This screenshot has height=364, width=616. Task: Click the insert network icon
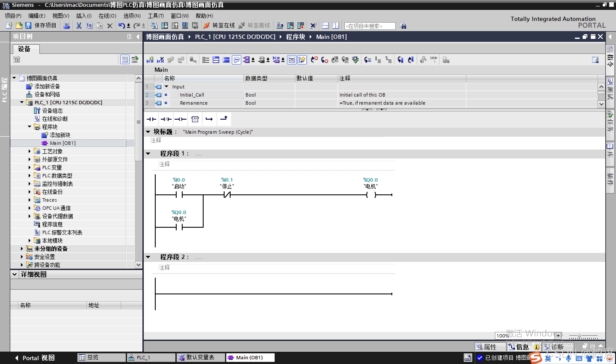click(x=150, y=60)
